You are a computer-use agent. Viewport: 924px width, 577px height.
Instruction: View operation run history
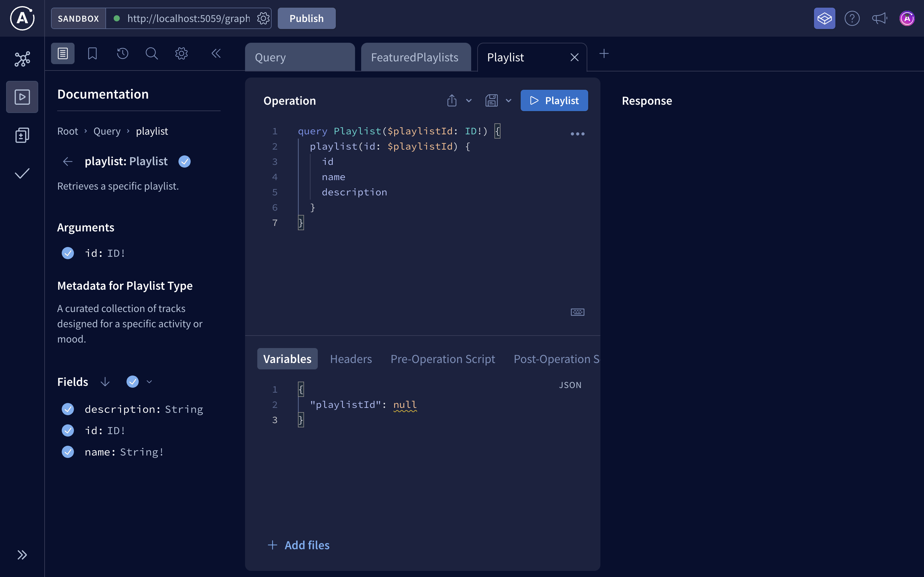point(122,53)
